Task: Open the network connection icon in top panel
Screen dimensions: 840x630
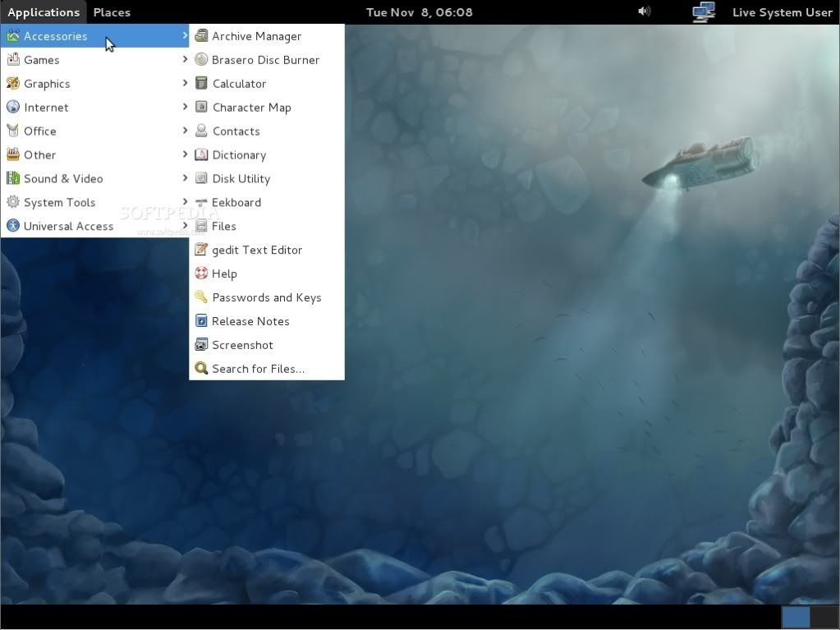Action: click(x=704, y=11)
